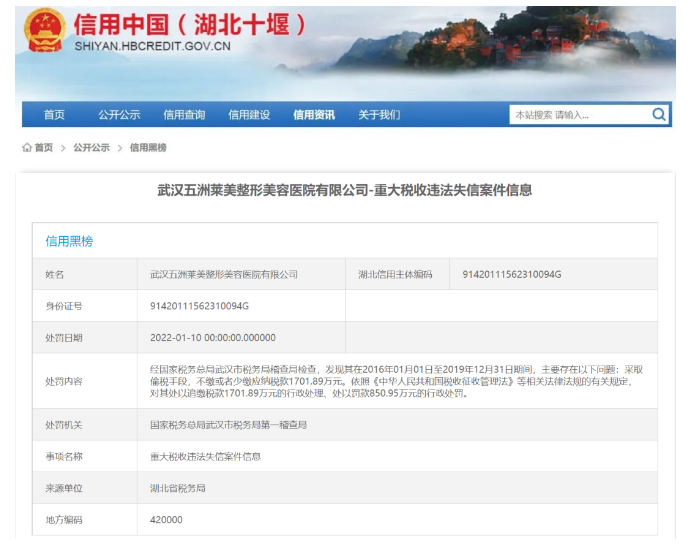Go to the 信用建设 navigation item

point(249,115)
